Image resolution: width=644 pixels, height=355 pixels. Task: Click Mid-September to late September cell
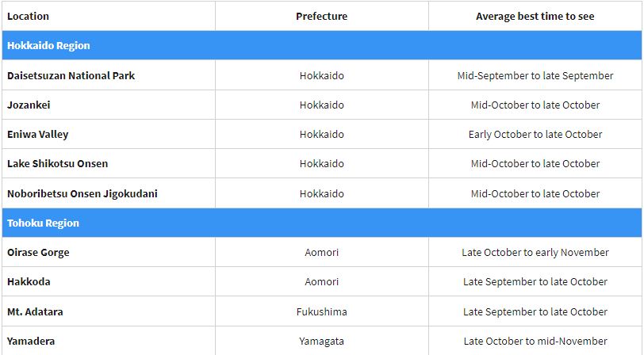[535, 76]
